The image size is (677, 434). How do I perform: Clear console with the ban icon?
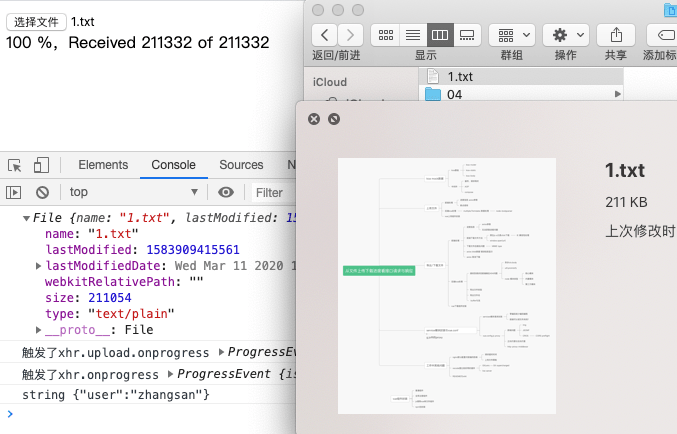[x=42, y=193]
